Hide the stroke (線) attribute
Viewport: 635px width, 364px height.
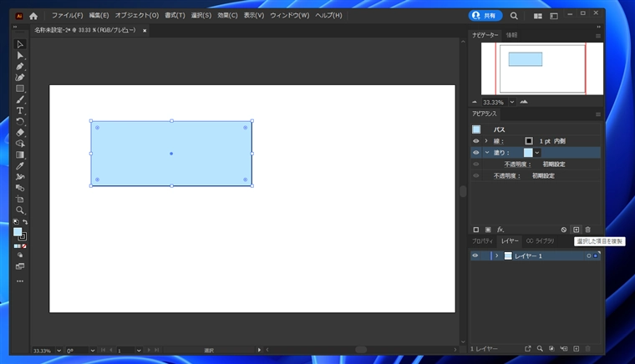[x=476, y=141]
